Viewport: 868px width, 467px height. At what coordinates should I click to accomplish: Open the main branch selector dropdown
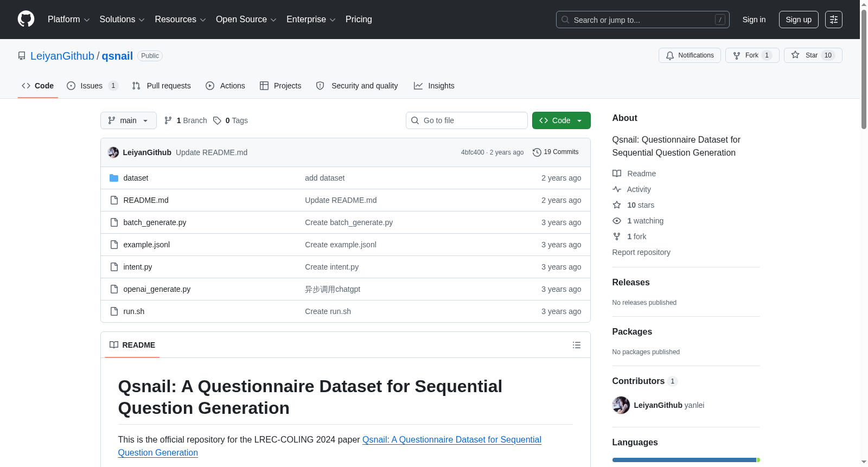tap(129, 120)
